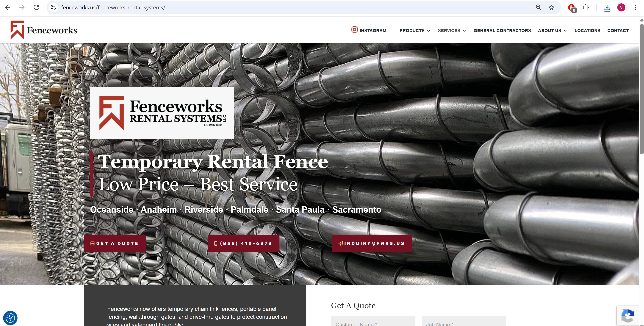Expand the SERVICES dropdown menu
644x326 pixels.
point(452,30)
